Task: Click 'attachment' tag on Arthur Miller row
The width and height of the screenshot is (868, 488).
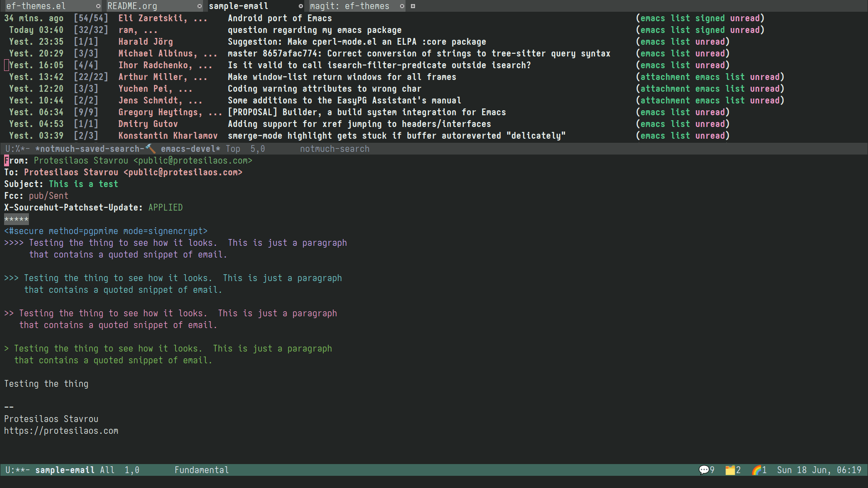Action: (665, 77)
